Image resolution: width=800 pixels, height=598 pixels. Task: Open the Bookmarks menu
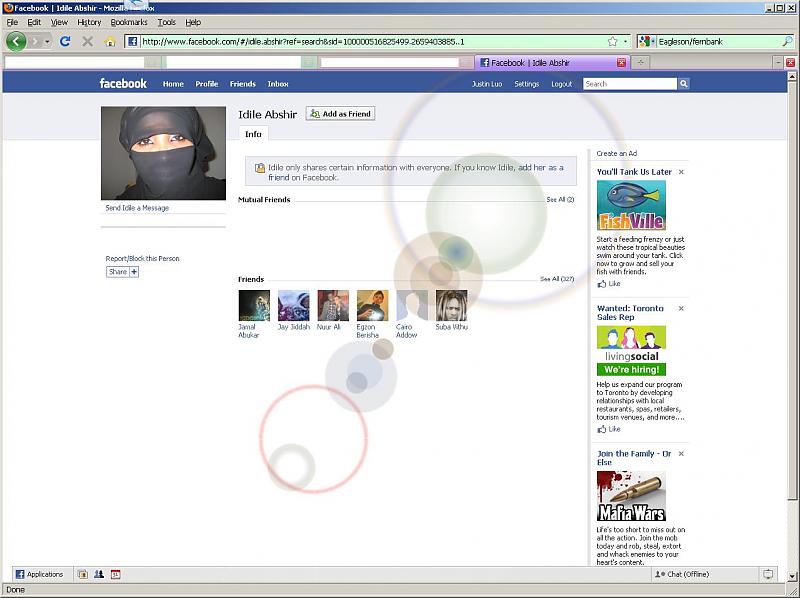coord(128,22)
